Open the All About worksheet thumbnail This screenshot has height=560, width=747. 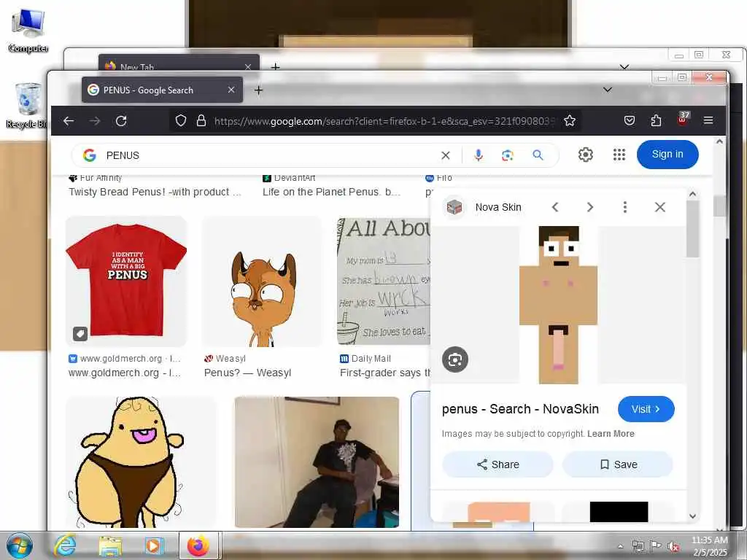[x=384, y=281]
